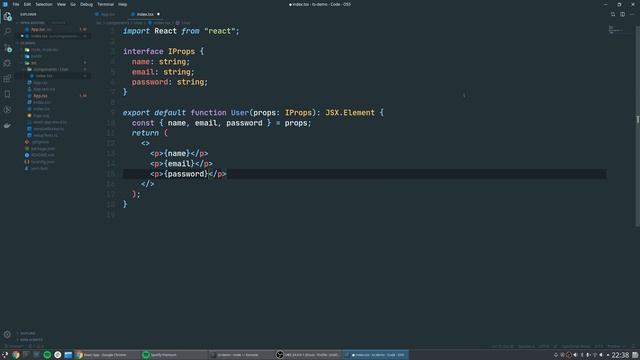Click the system tray clock 22:38
Screen dimensions: 640x360
point(620,355)
